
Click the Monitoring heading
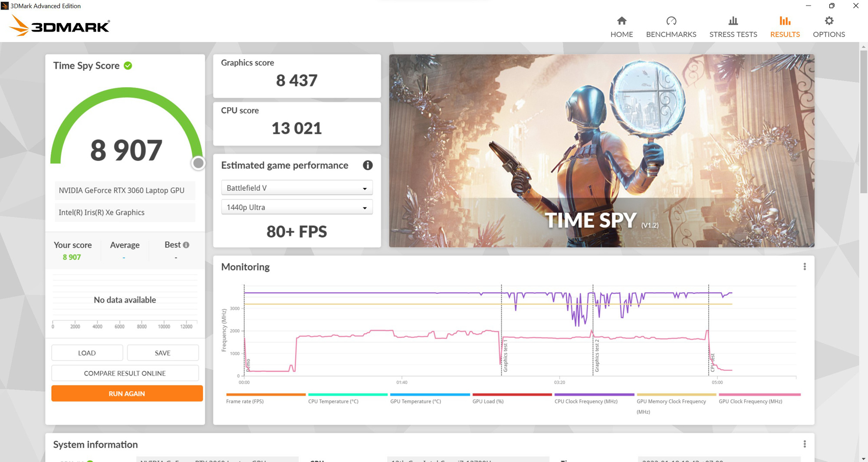(x=245, y=267)
